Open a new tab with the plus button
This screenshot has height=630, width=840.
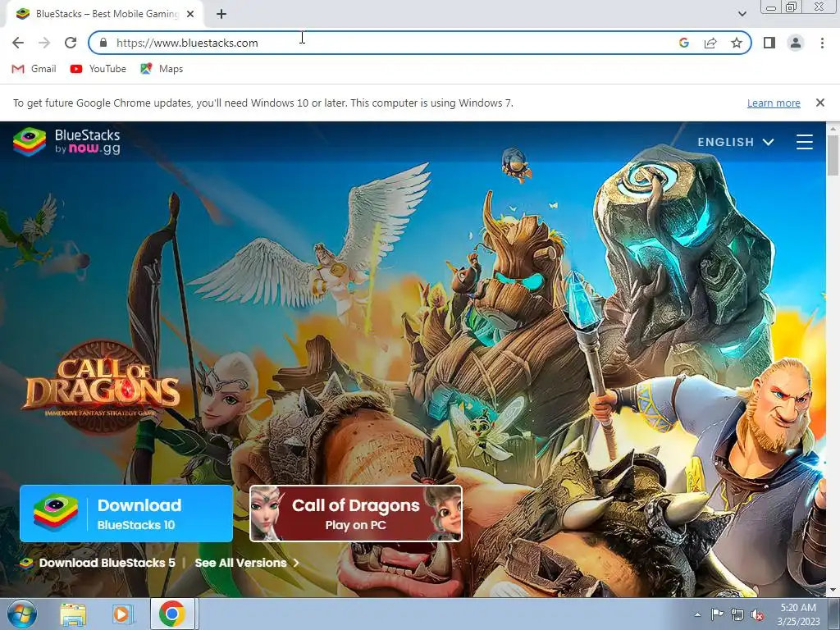tap(221, 15)
